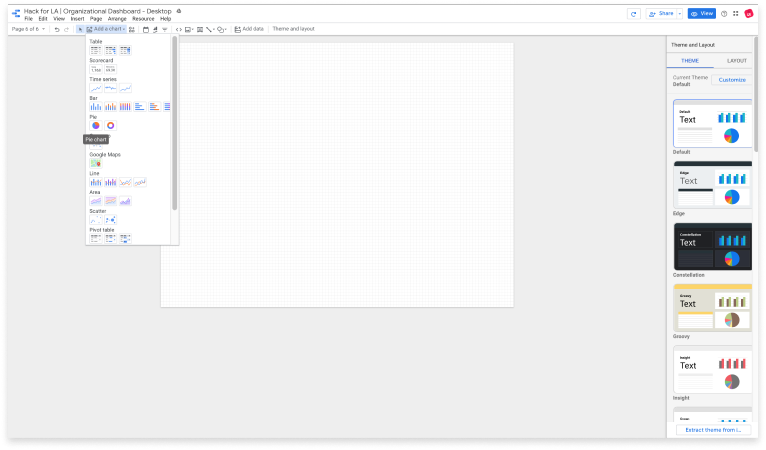This screenshot has width=766, height=450.
Task: Pick the first Time series chart
Action: pos(96,87)
